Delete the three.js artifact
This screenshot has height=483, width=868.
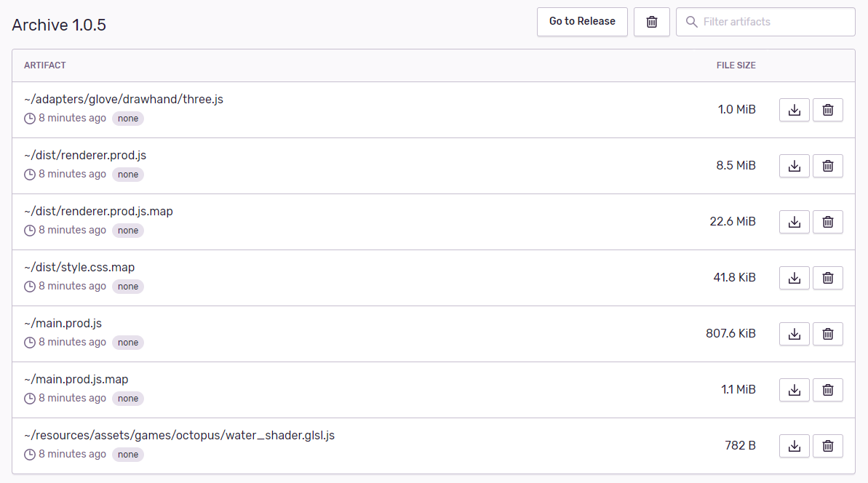[827, 109]
